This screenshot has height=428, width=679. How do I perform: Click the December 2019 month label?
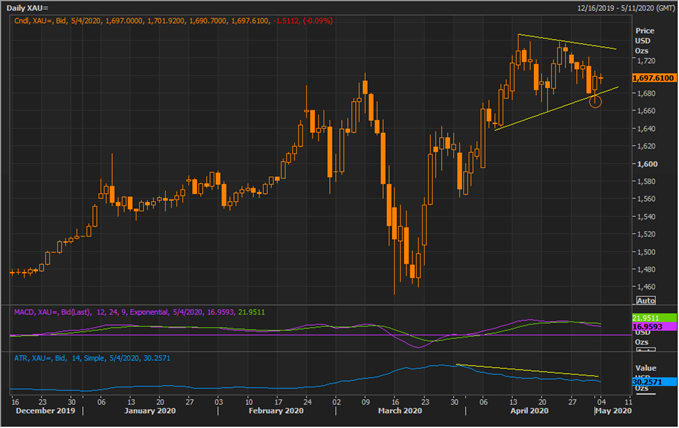[x=45, y=411]
